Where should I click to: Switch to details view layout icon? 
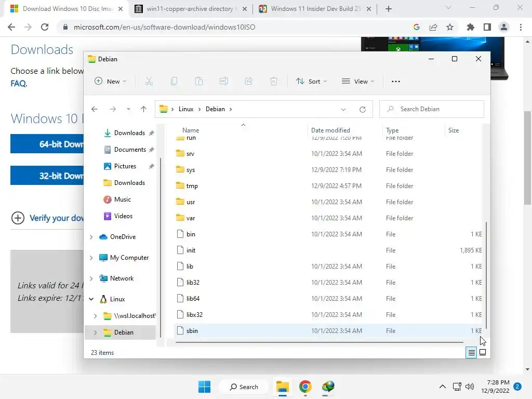click(x=471, y=353)
